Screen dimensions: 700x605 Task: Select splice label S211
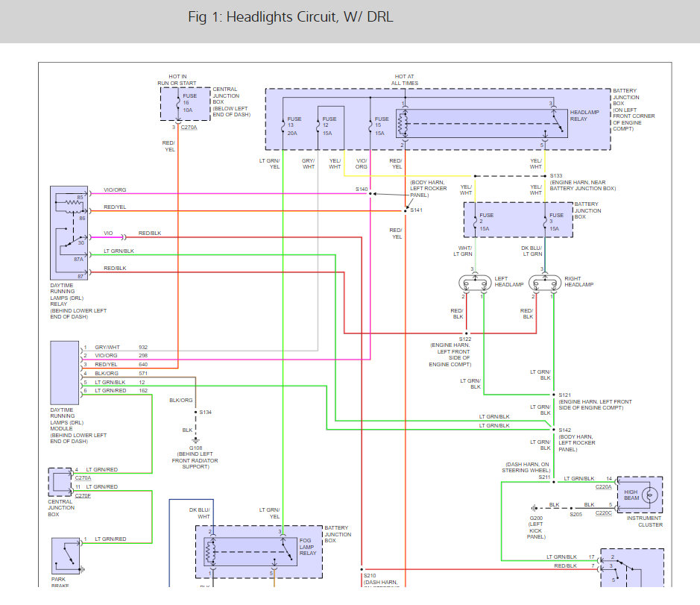544,477
